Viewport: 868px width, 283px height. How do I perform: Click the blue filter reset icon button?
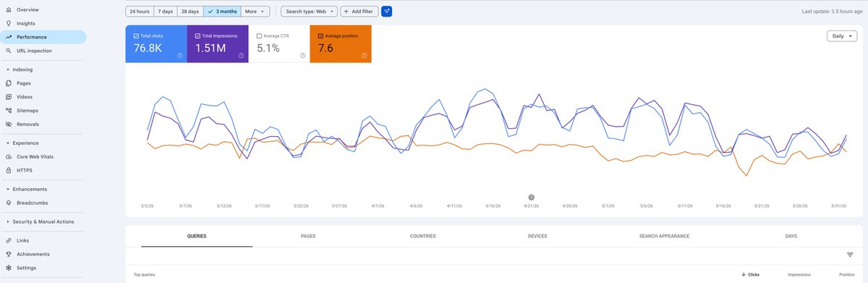pyautogui.click(x=386, y=12)
